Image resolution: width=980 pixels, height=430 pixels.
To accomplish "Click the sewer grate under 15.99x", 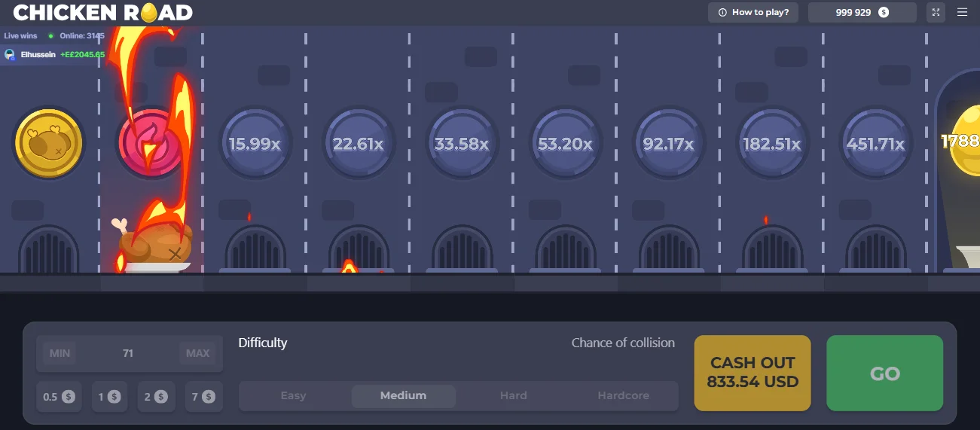I will pyautogui.click(x=255, y=249).
